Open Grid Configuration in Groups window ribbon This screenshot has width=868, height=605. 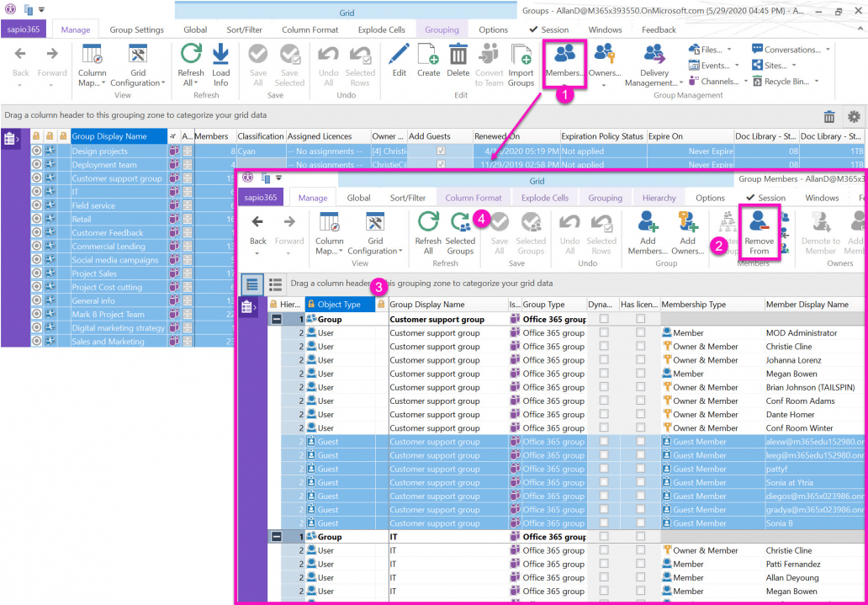138,65
